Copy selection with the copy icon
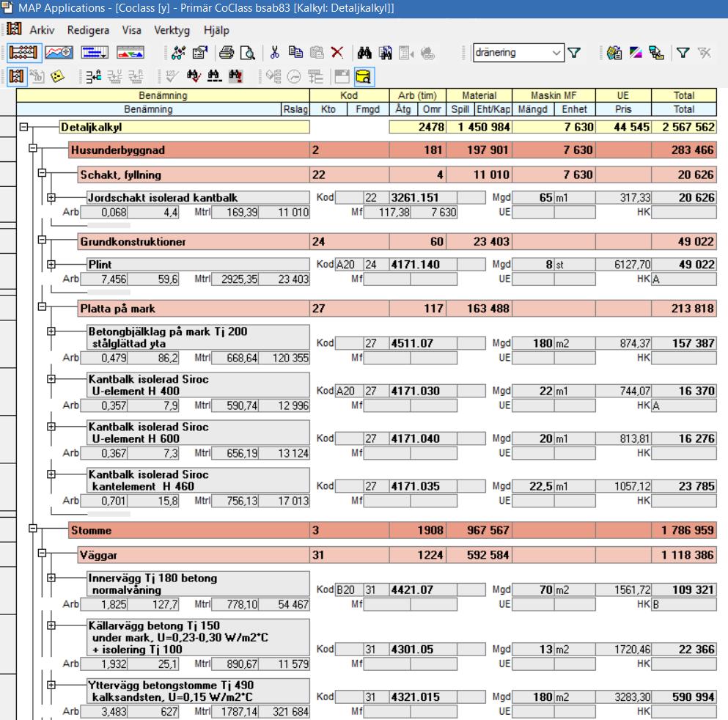728x720 pixels. [295, 52]
